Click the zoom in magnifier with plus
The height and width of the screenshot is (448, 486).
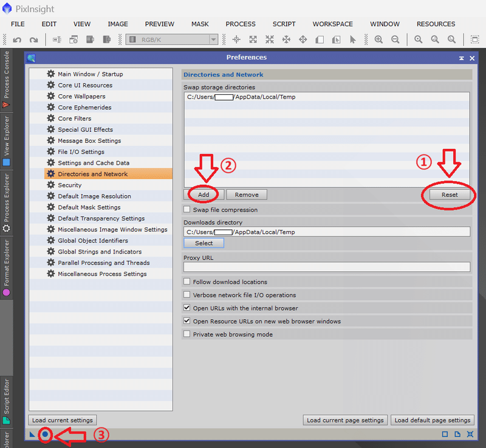click(378, 40)
